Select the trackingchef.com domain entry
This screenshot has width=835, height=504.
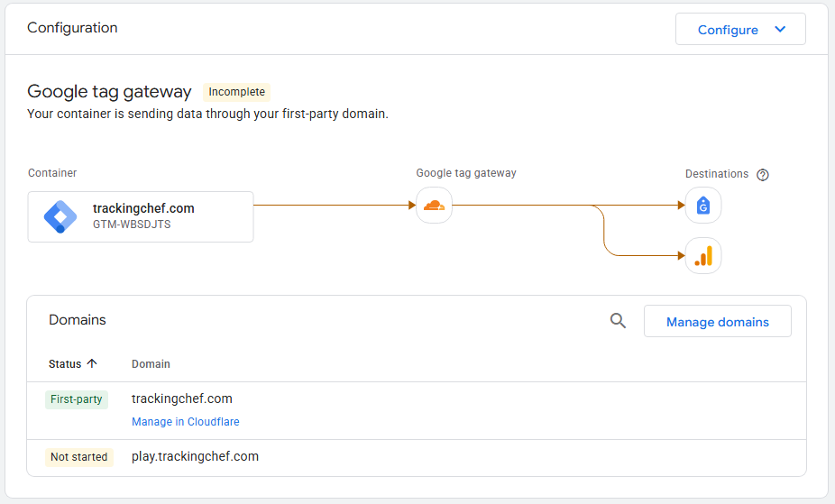coord(182,399)
